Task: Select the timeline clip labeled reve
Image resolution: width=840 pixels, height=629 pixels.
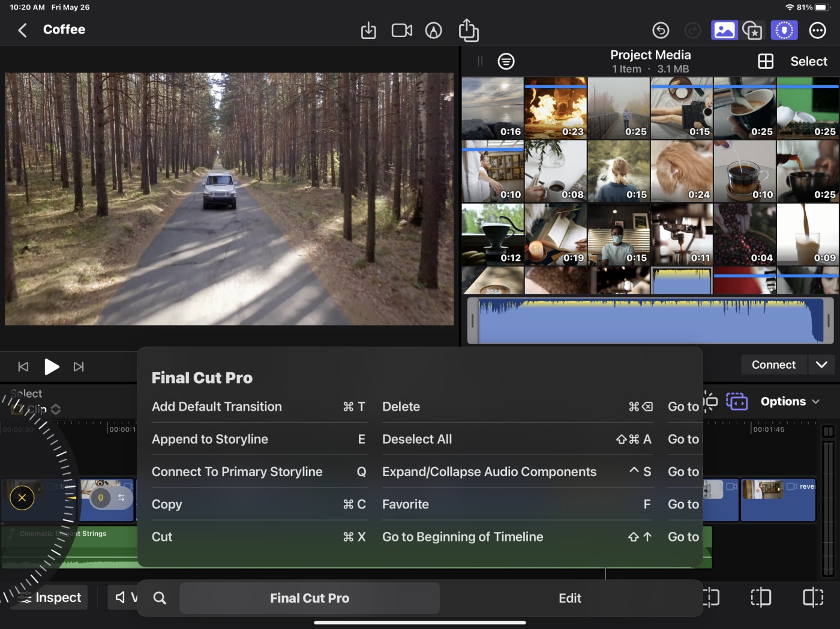Action: click(778, 499)
